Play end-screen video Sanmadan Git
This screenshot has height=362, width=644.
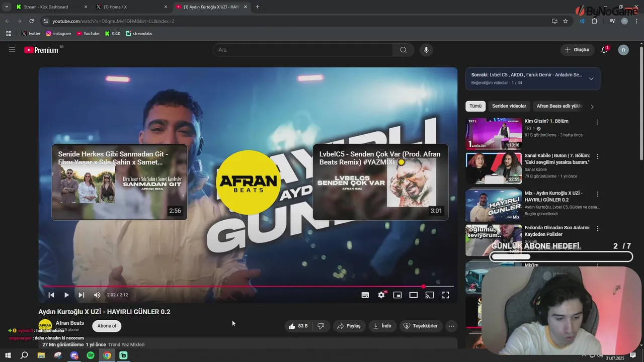click(119, 182)
